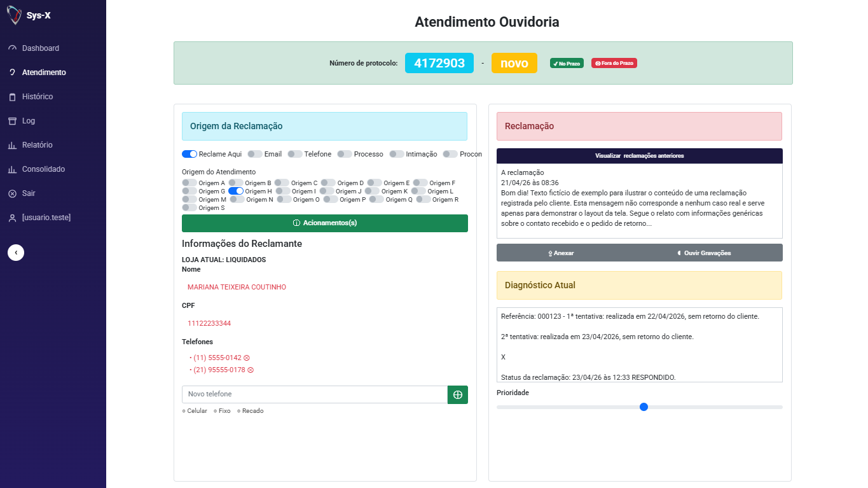Click Visualizar reclamações anteriores bar

[x=640, y=156]
